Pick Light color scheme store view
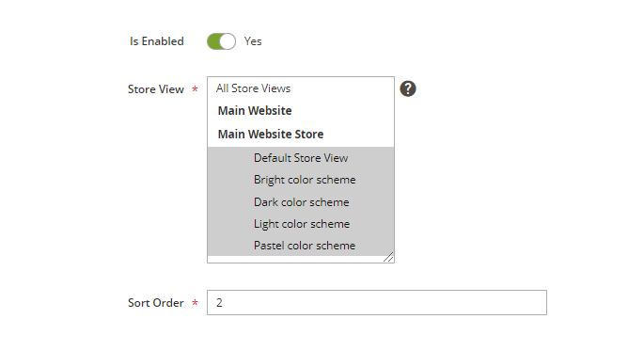 pyautogui.click(x=301, y=224)
